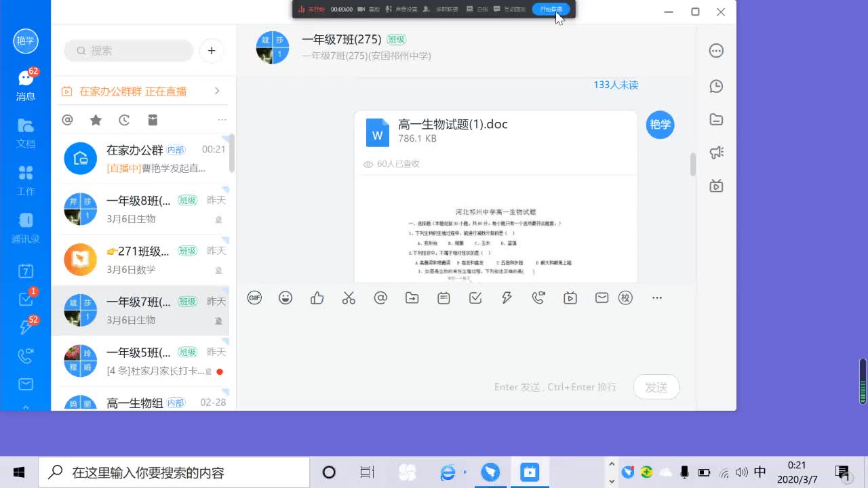This screenshot has height=488, width=868.
Task: Open the to-do checkbox icon with badge 1
Action: 26,299
